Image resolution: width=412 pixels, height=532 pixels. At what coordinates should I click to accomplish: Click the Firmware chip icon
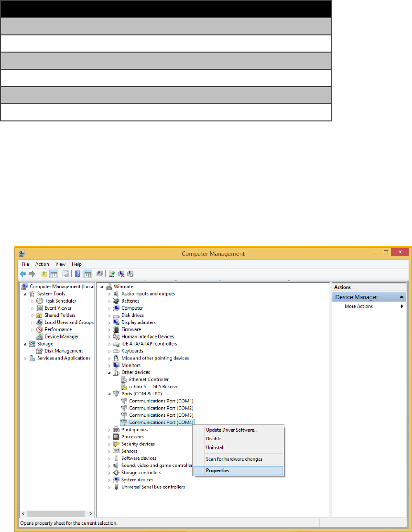pyautogui.click(x=116, y=329)
